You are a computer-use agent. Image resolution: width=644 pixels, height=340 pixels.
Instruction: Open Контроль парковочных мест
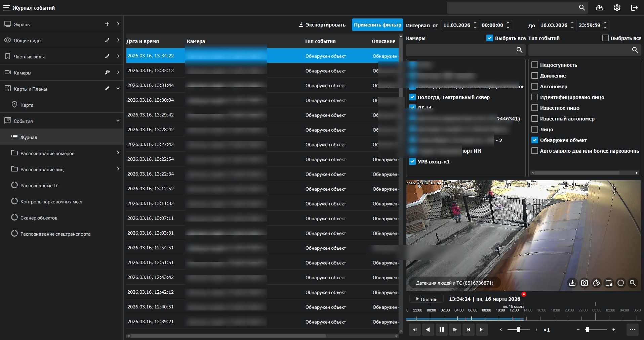click(x=51, y=202)
